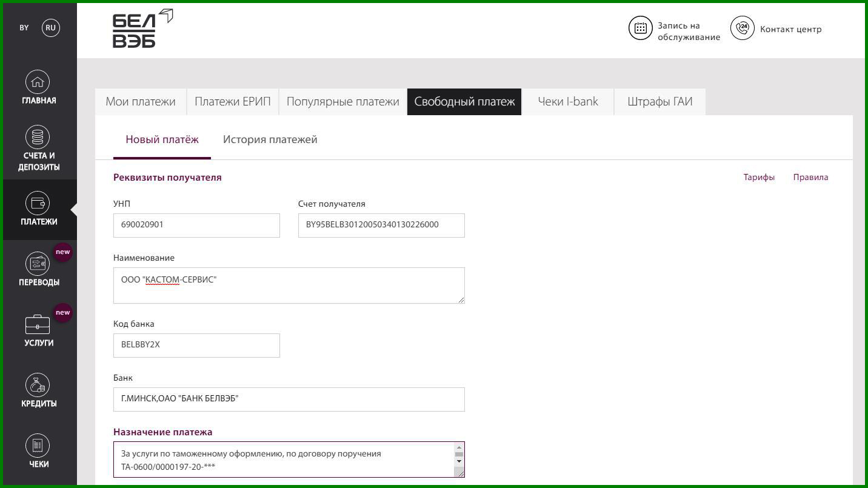Screen dimensions: 868x488
Task: Click the Наименование text area
Action: point(289,285)
